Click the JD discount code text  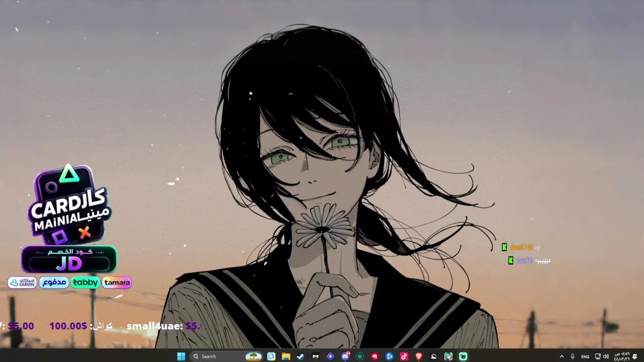(69, 263)
